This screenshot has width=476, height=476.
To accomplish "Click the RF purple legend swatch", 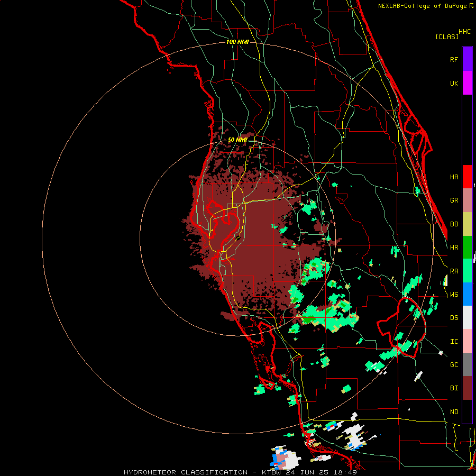I will pyautogui.click(x=467, y=59).
